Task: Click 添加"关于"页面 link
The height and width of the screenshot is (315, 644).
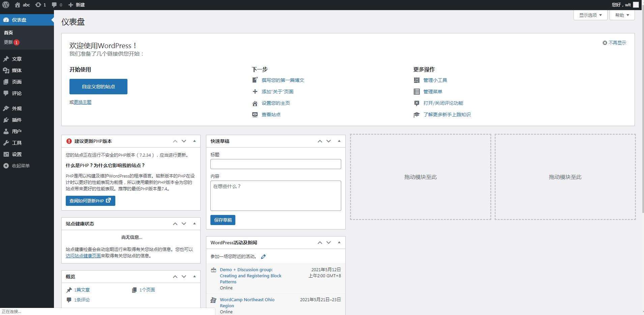Action: pos(277,92)
